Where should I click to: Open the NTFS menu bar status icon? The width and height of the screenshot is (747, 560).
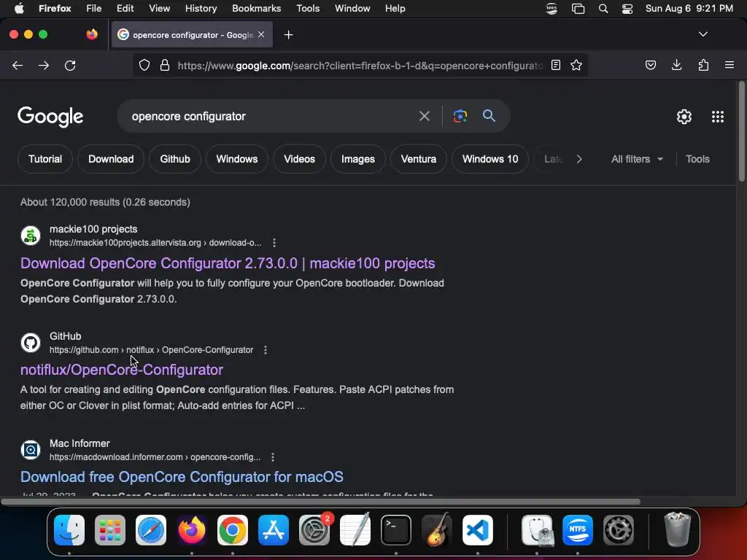[x=551, y=9]
